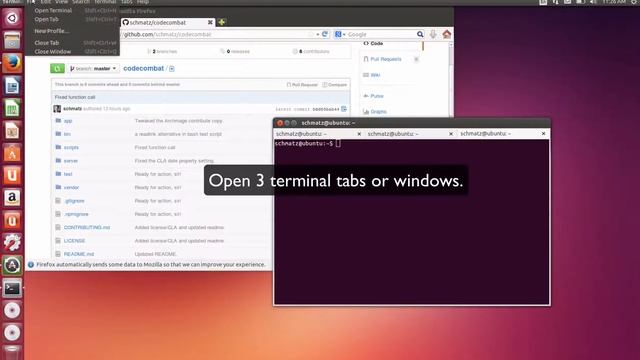Choose Close Tab in the File menu
This screenshot has width=640, height=360.
tap(47, 43)
